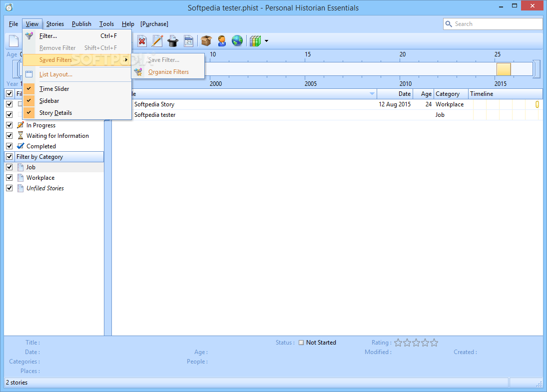Click the '12 Aug 2015' date cell
This screenshot has height=392, width=547.
(x=395, y=104)
